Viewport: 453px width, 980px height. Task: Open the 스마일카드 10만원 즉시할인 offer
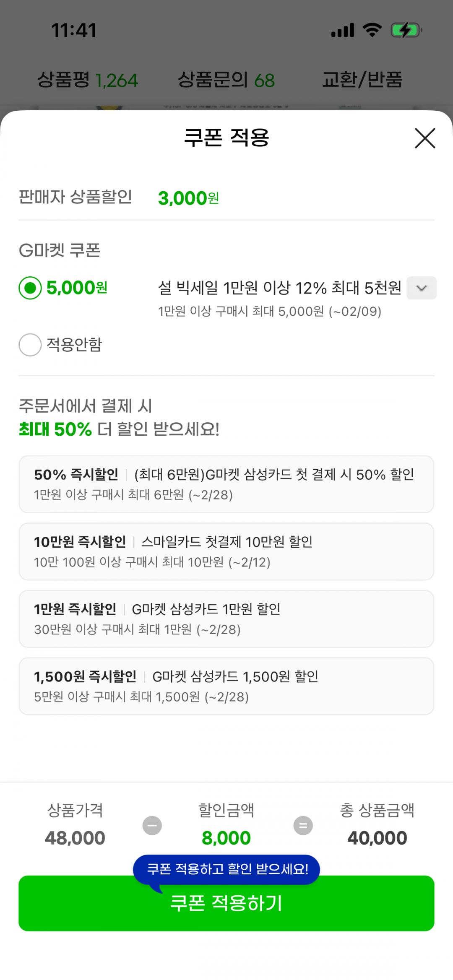(226, 551)
